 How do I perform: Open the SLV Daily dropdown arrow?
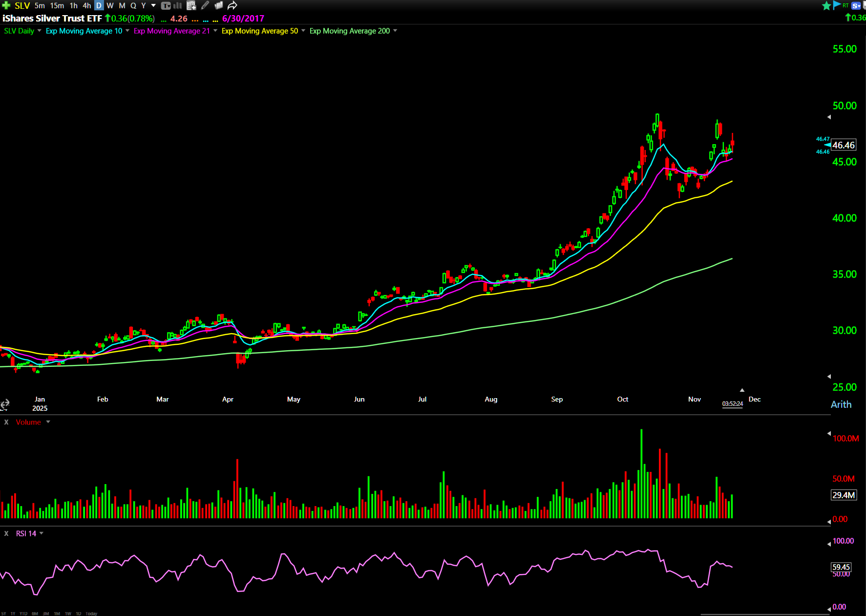click(39, 31)
